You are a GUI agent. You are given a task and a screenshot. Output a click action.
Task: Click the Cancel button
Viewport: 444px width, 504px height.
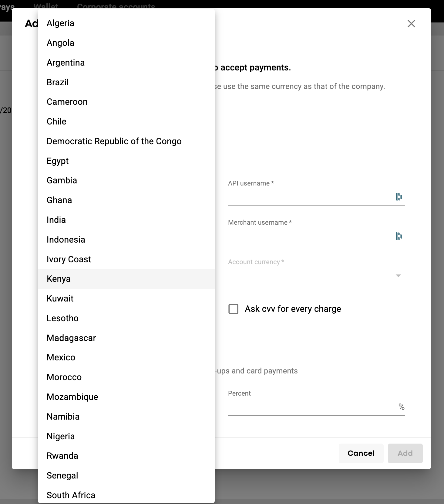pyautogui.click(x=361, y=453)
